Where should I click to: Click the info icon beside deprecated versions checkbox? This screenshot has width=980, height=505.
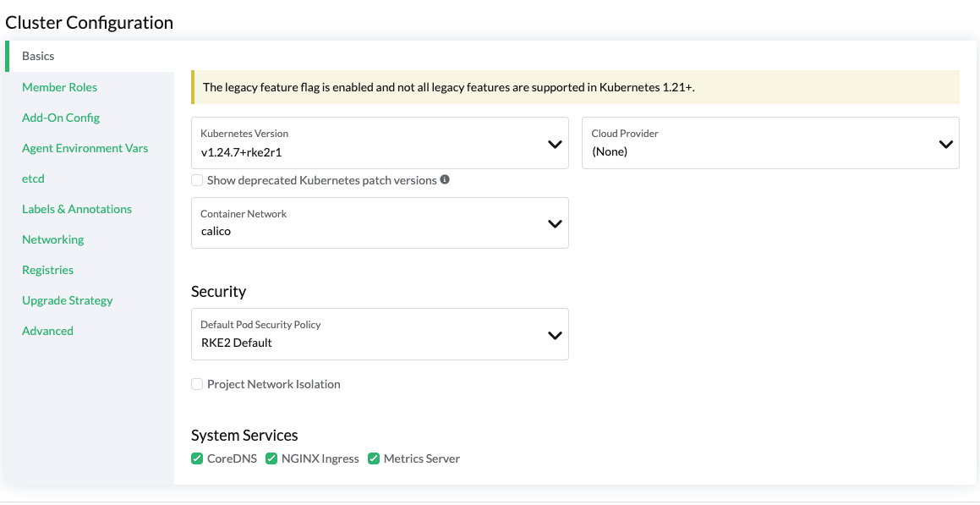click(444, 179)
